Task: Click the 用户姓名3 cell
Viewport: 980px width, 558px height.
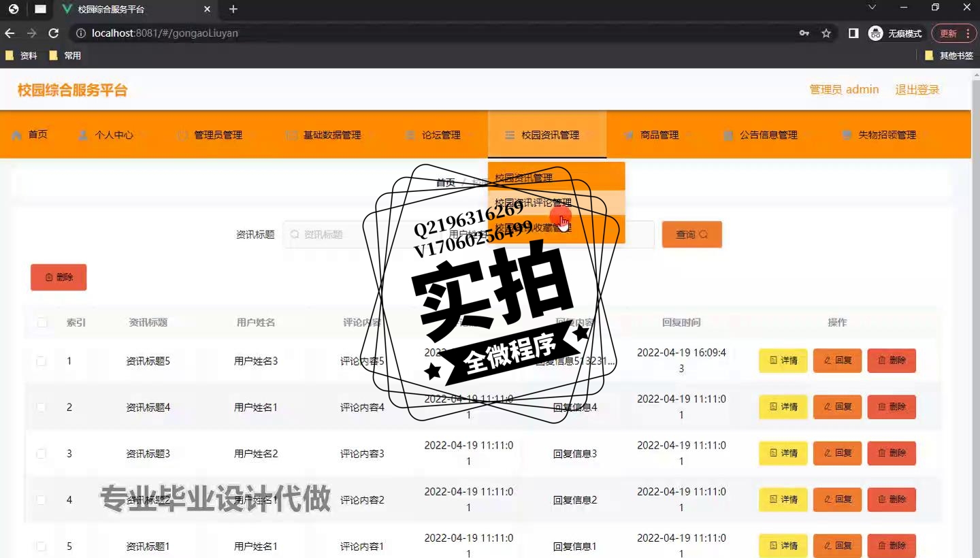Action: coord(256,361)
